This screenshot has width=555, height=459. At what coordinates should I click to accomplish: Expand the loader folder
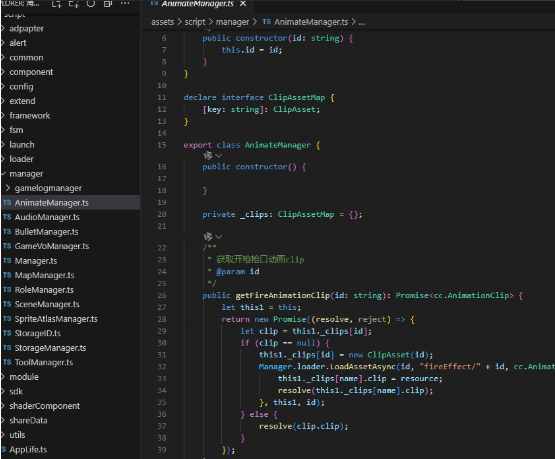pos(21,159)
